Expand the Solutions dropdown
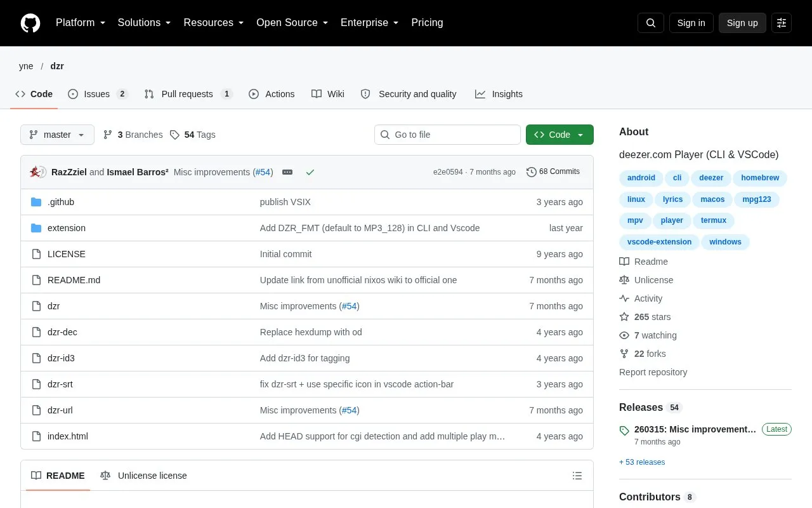 [x=145, y=23]
